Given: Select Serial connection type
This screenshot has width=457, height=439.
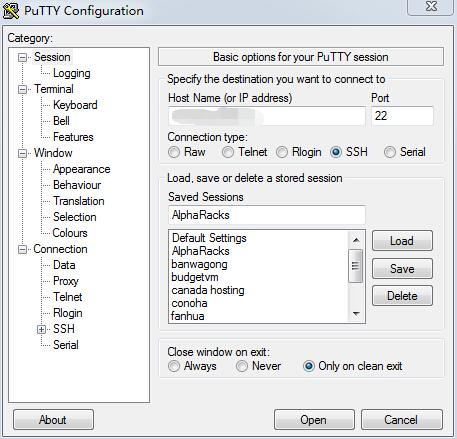Looking at the screenshot, I should coord(390,152).
